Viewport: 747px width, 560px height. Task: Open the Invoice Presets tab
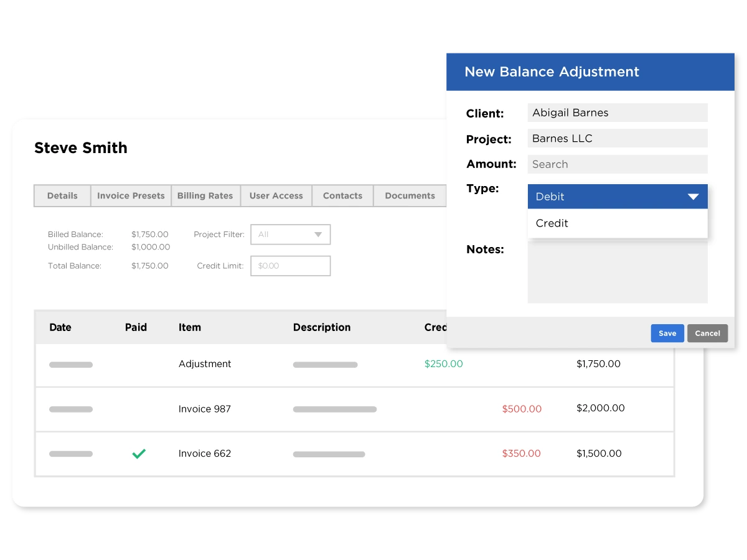[x=131, y=195]
